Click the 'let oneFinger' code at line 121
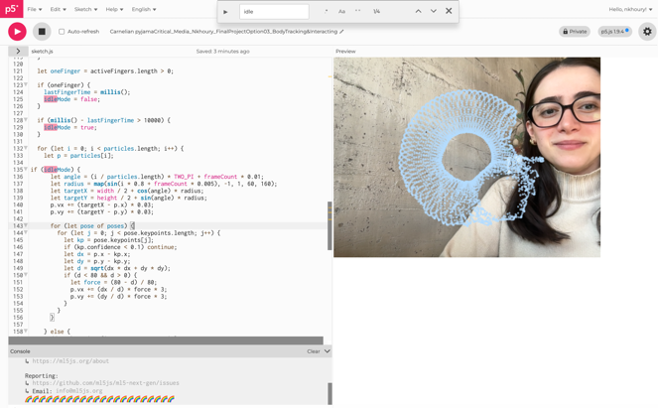The height and width of the screenshot is (412, 660). pyautogui.click(x=105, y=71)
